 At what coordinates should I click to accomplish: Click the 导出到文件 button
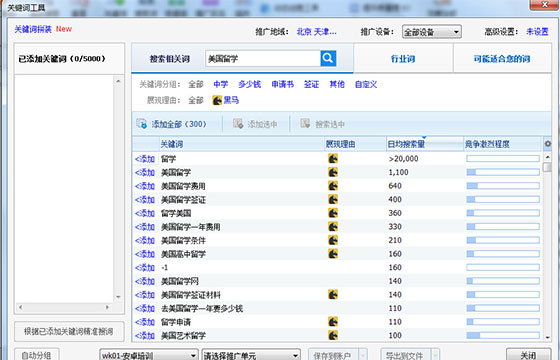pos(406,355)
